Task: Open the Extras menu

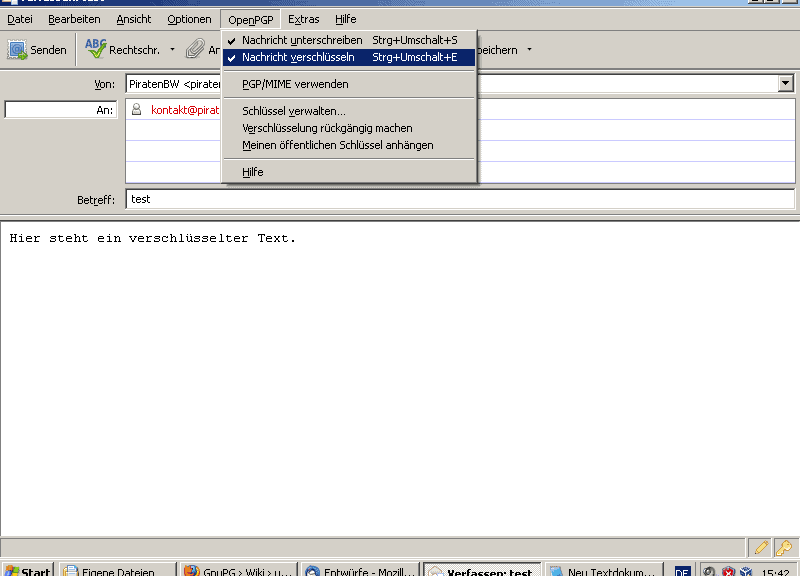Action: [x=304, y=19]
